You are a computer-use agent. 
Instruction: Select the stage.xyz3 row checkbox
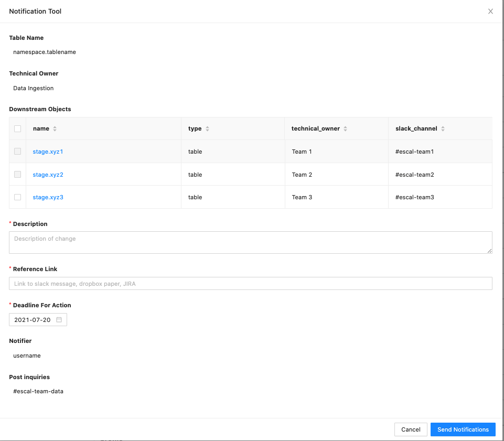tap(18, 197)
